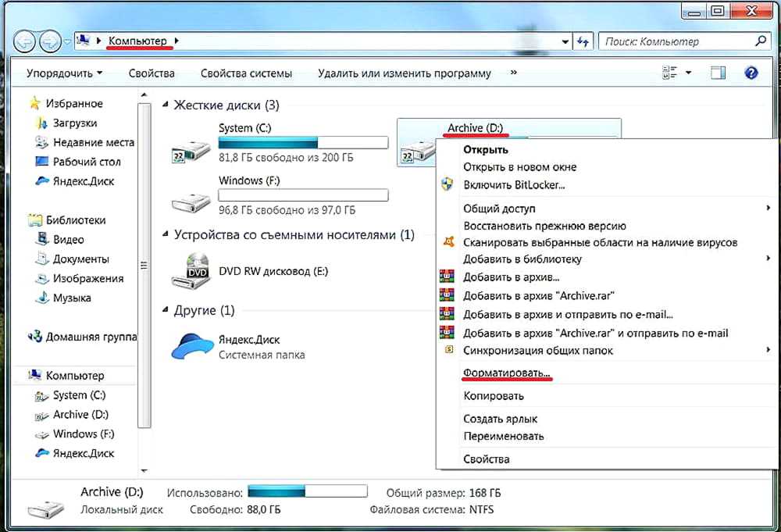Viewport: 781px width, 532px height.
Task: Click the blue Help question mark icon
Action: tap(751, 73)
